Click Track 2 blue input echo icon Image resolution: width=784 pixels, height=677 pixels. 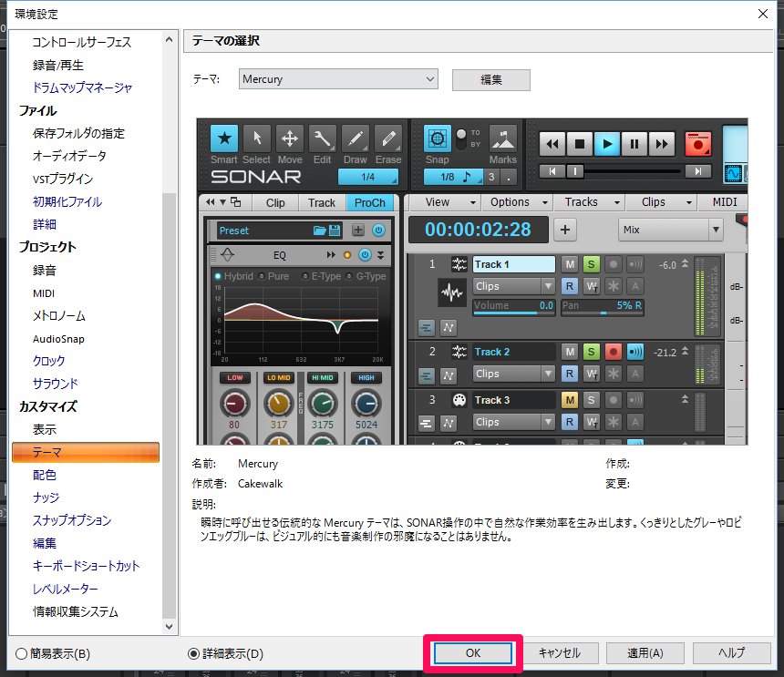[x=635, y=352]
